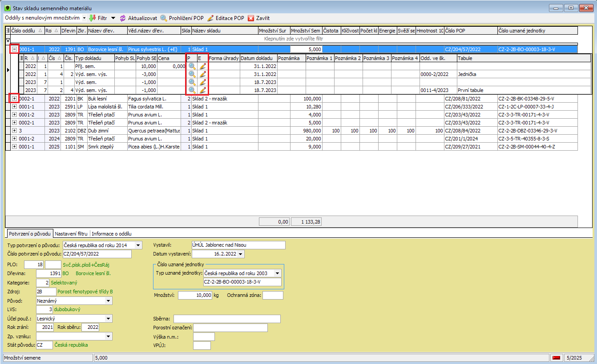
Task: Edit the Příj. sem. document via pencil icon
Action: coord(203,66)
